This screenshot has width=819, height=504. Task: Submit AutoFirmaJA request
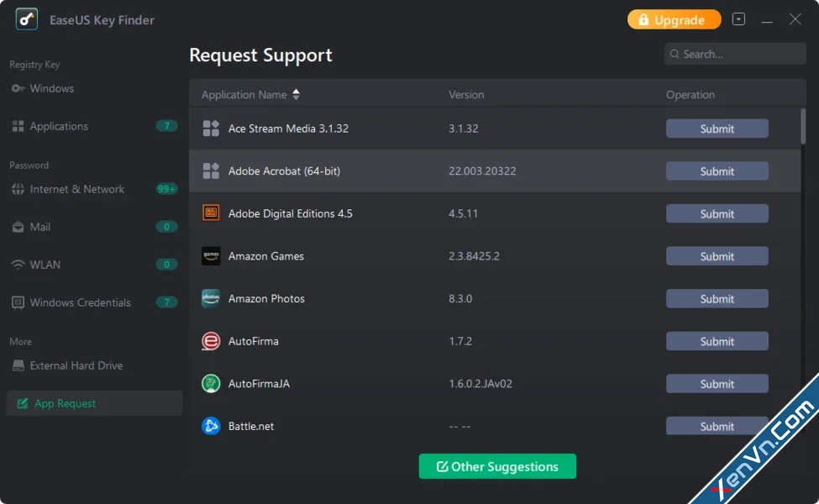pyautogui.click(x=717, y=384)
